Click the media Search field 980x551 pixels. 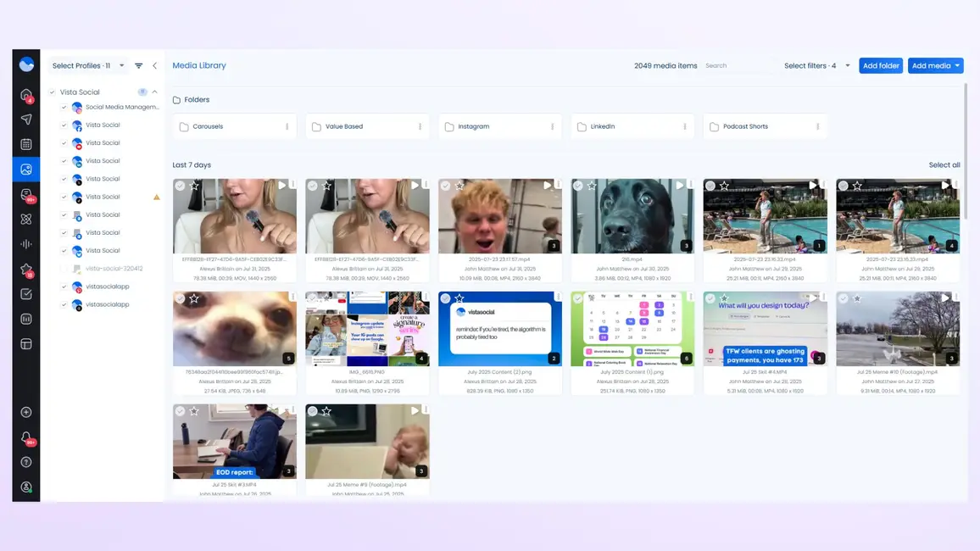[x=738, y=65]
